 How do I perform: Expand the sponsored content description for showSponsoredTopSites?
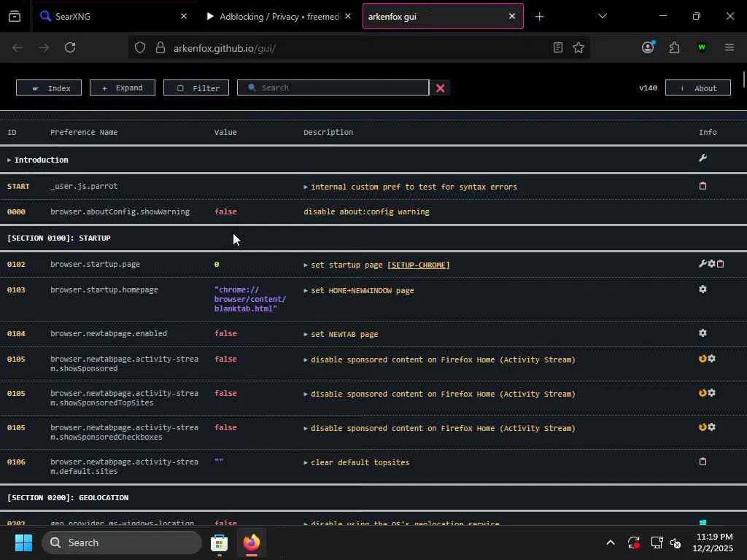(306, 394)
